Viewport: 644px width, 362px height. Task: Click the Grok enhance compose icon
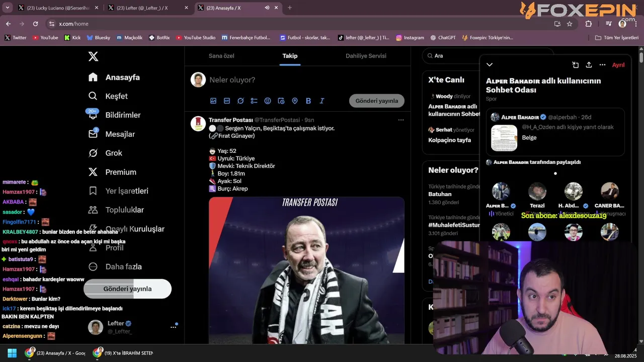[x=240, y=101]
